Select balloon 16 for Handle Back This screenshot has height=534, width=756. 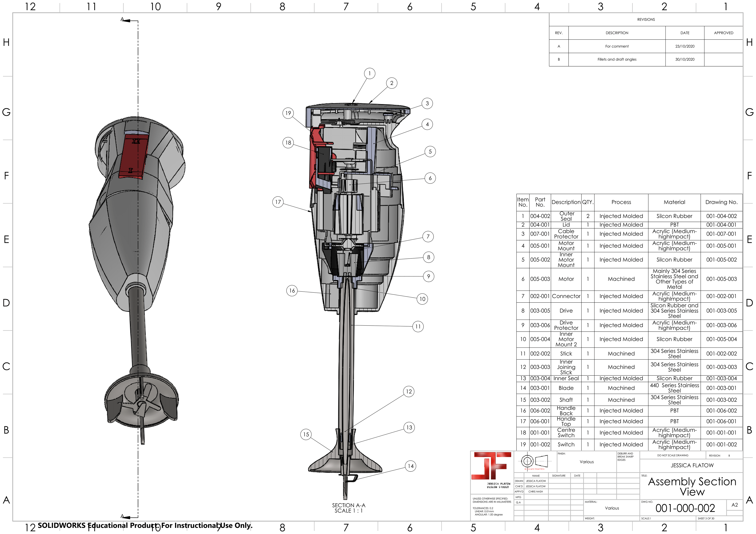(x=292, y=291)
